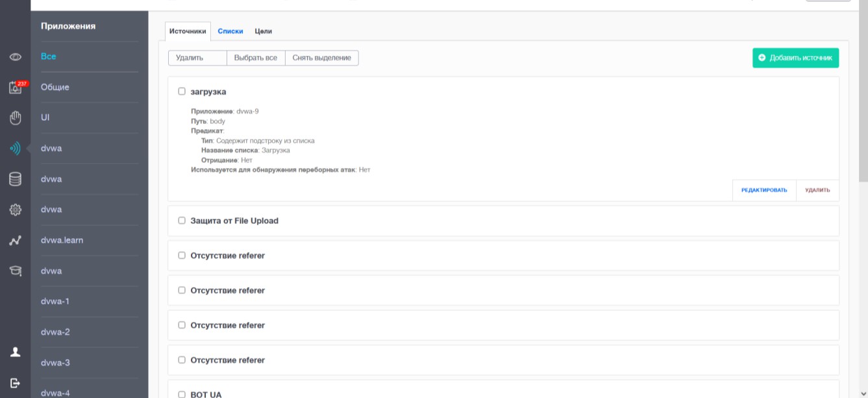
Task: Collapse the загрузка source card title
Action: pos(208,92)
